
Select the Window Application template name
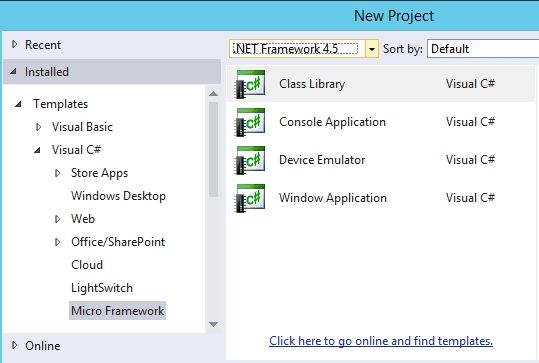pos(333,198)
